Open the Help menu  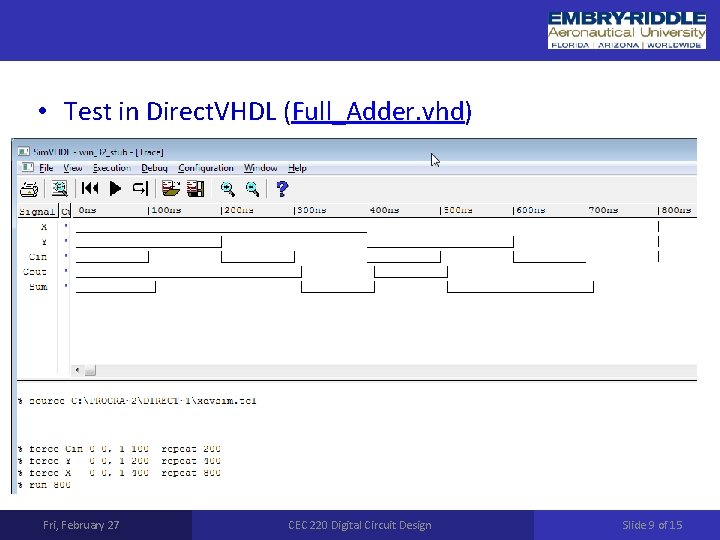[x=297, y=168]
